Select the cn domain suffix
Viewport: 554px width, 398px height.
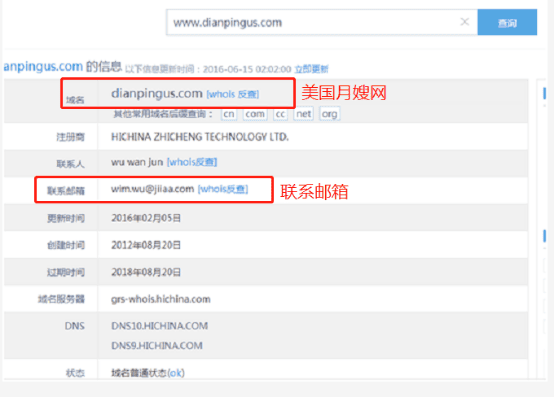point(229,114)
